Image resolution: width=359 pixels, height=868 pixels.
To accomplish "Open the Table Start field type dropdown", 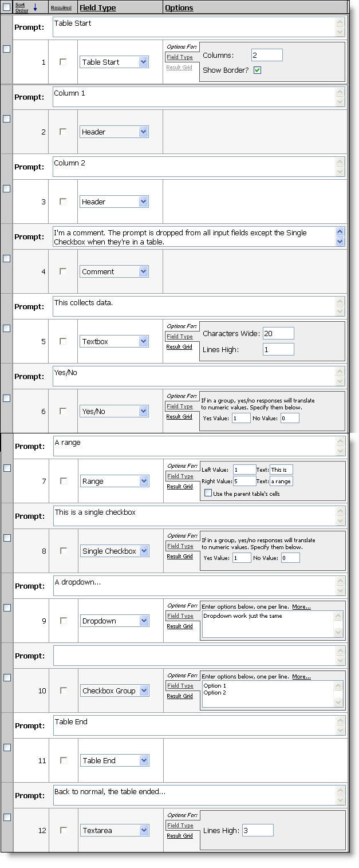I will coord(143,62).
